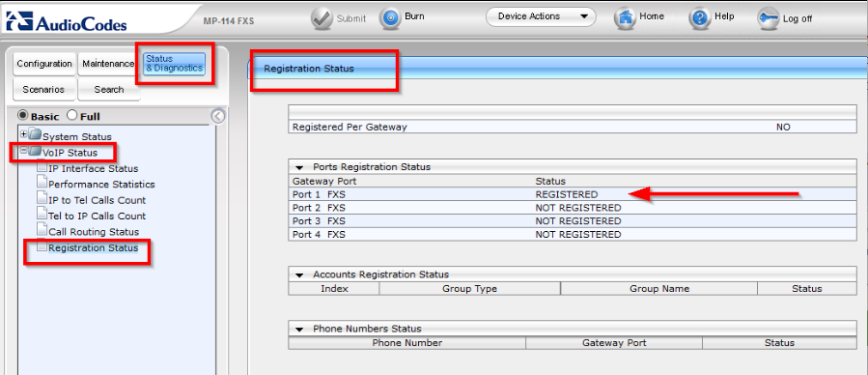Click the System Status tree label
The width and height of the screenshot is (868, 375).
(77, 137)
